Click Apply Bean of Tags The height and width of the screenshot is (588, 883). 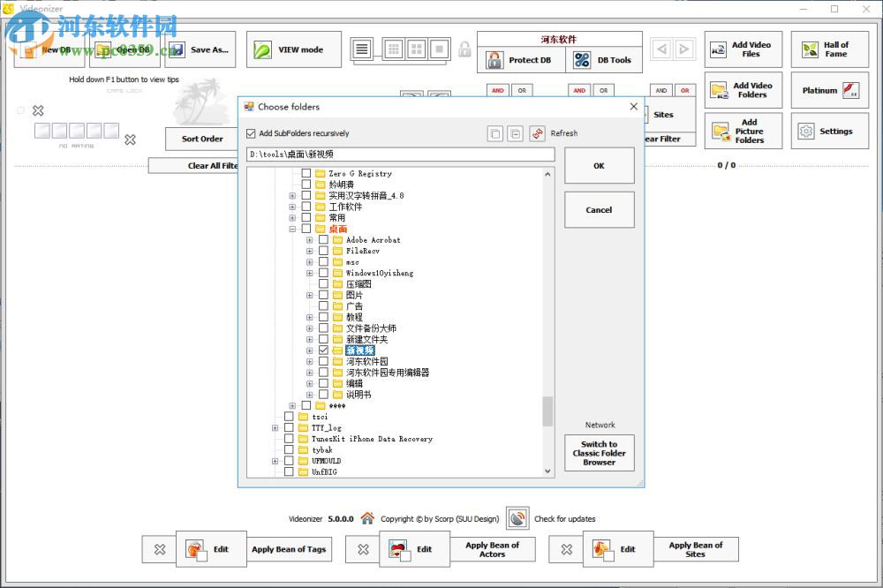289,549
